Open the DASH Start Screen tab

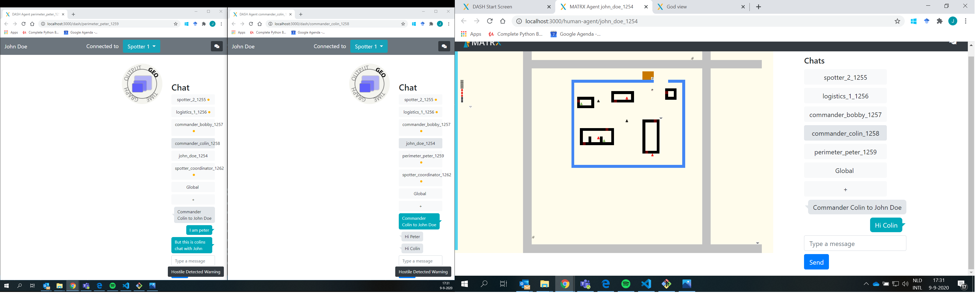point(492,6)
